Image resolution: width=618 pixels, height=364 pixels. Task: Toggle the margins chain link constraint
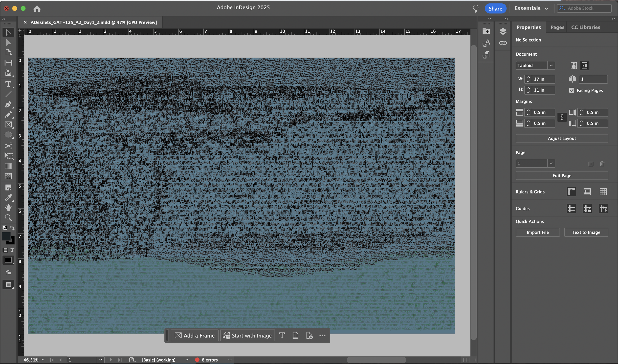pos(562,117)
